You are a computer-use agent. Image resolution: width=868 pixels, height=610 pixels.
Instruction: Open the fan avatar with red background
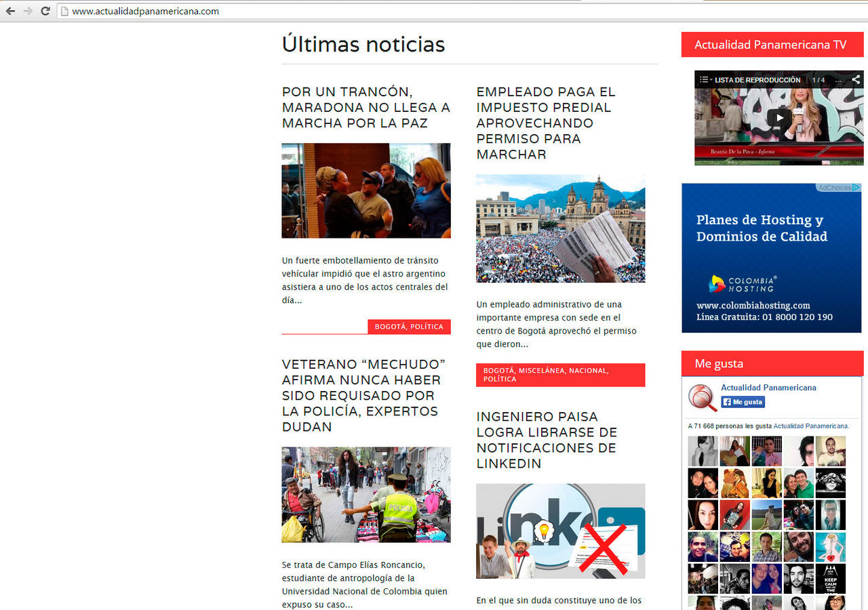735,515
